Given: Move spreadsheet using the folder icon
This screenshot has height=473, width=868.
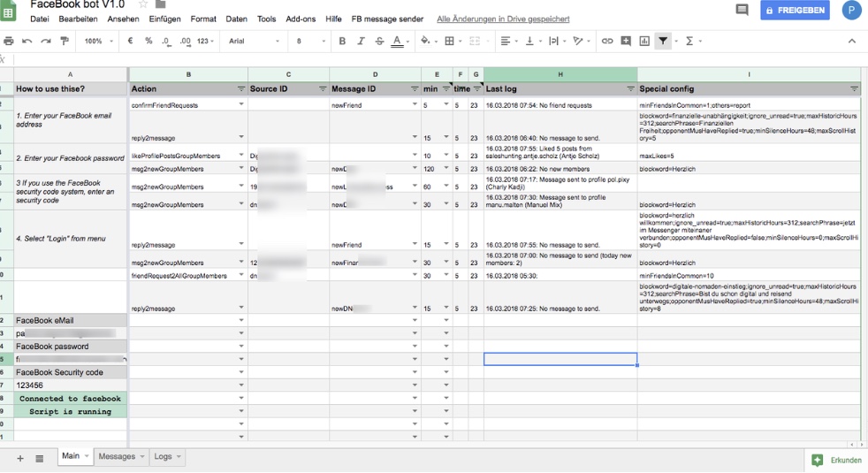Looking at the screenshot, I should tap(161, 4).
